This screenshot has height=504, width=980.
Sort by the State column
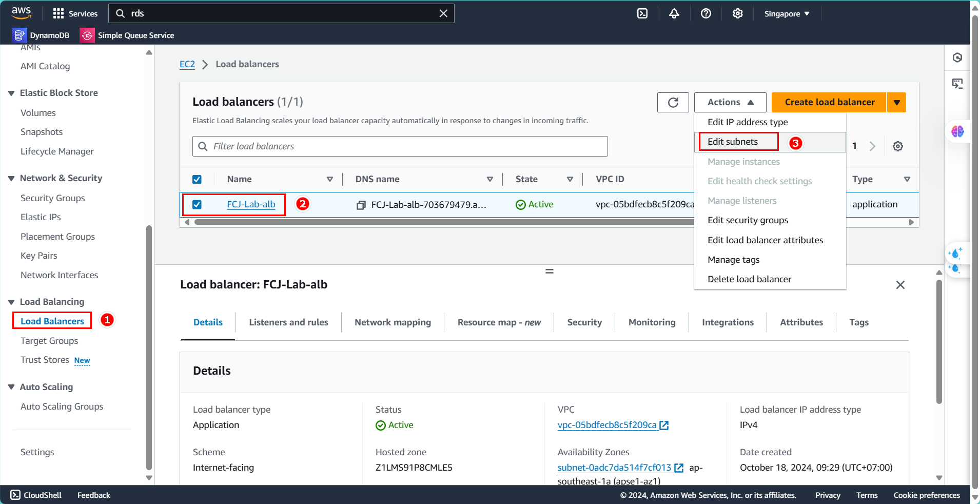(x=570, y=179)
